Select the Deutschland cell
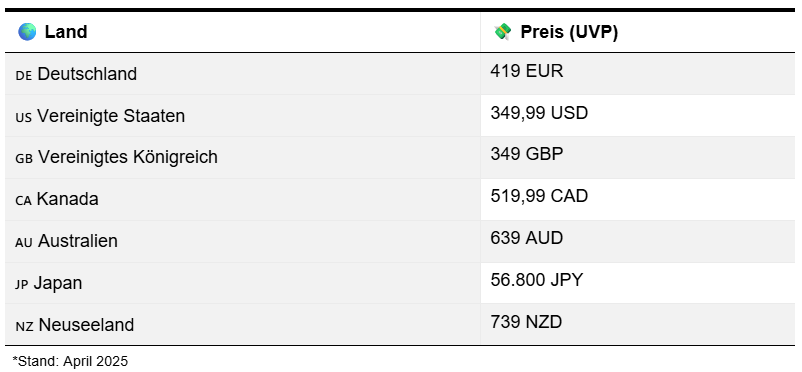This screenshot has height=372, width=802. coord(243,74)
